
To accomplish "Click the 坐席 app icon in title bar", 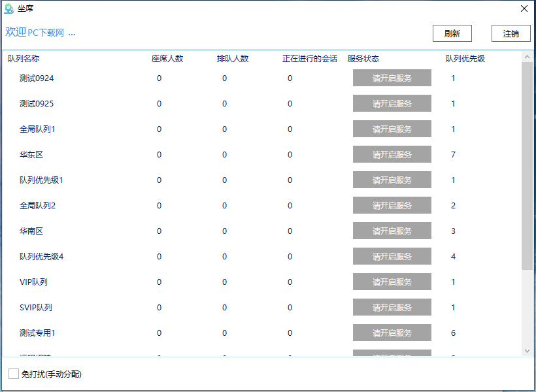I will click(8, 8).
